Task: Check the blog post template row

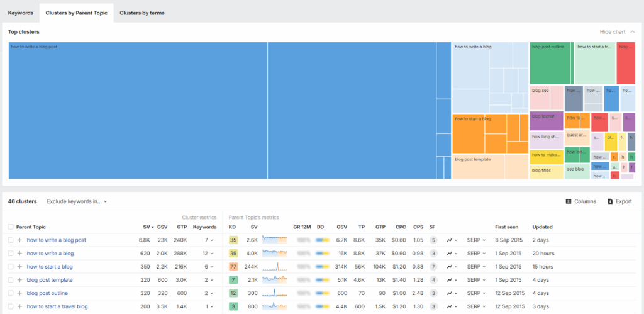Action: tap(11, 280)
